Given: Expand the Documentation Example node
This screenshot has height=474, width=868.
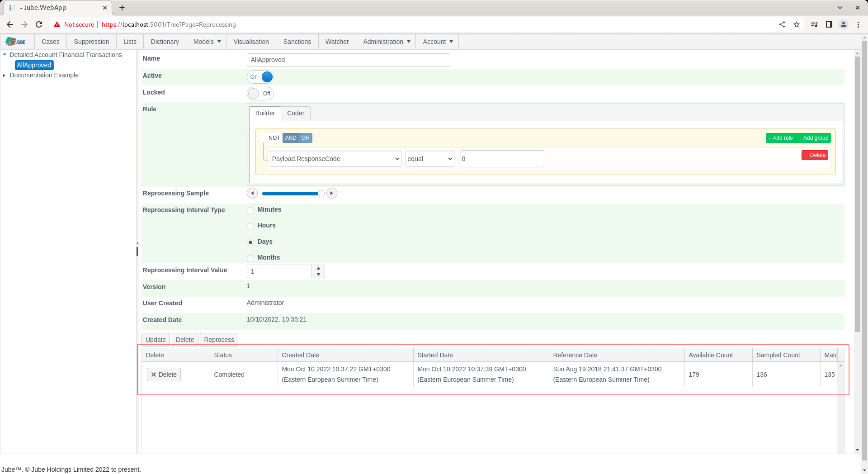Looking at the screenshot, I should (5, 75).
